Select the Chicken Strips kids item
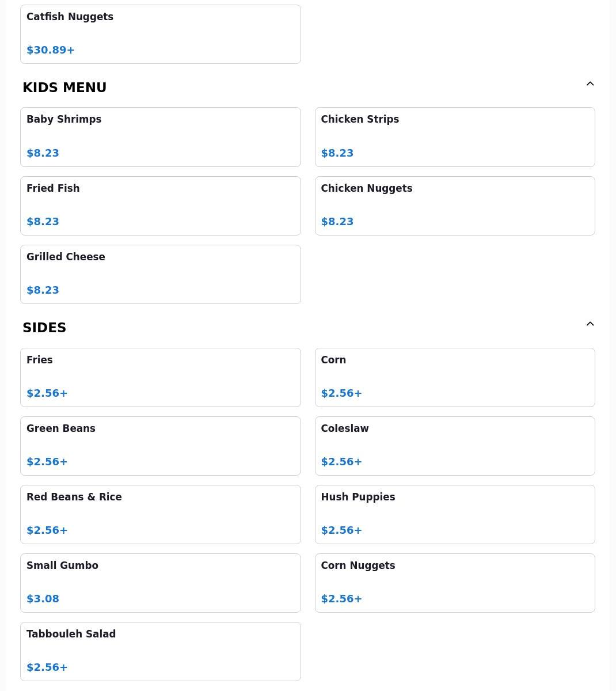This screenshot has height=691, width=616. [455, 137]
